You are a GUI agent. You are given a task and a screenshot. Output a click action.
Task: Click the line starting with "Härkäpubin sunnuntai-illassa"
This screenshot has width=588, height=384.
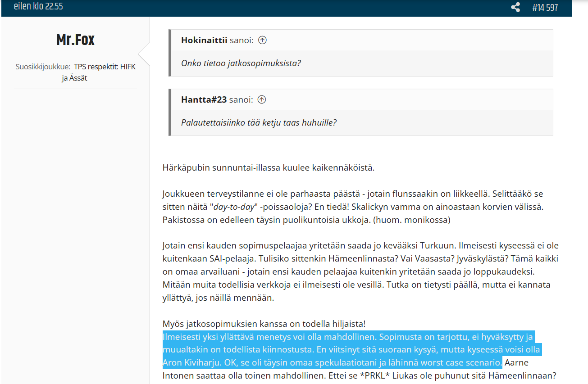(269, 168)
